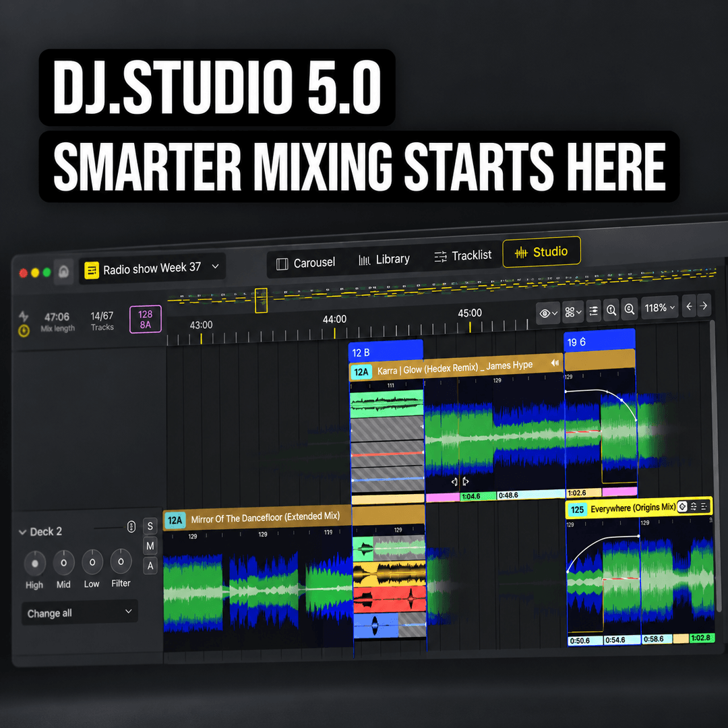
Task: Click the left arrow navigation button
Action: [x=690, y=307]
